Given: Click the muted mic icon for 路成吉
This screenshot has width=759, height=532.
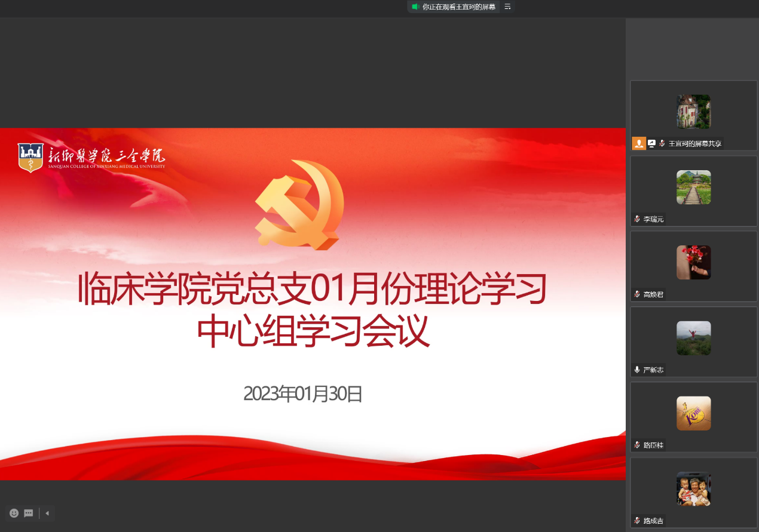Looking at the screenshot, I should click(x=637, y=521).
